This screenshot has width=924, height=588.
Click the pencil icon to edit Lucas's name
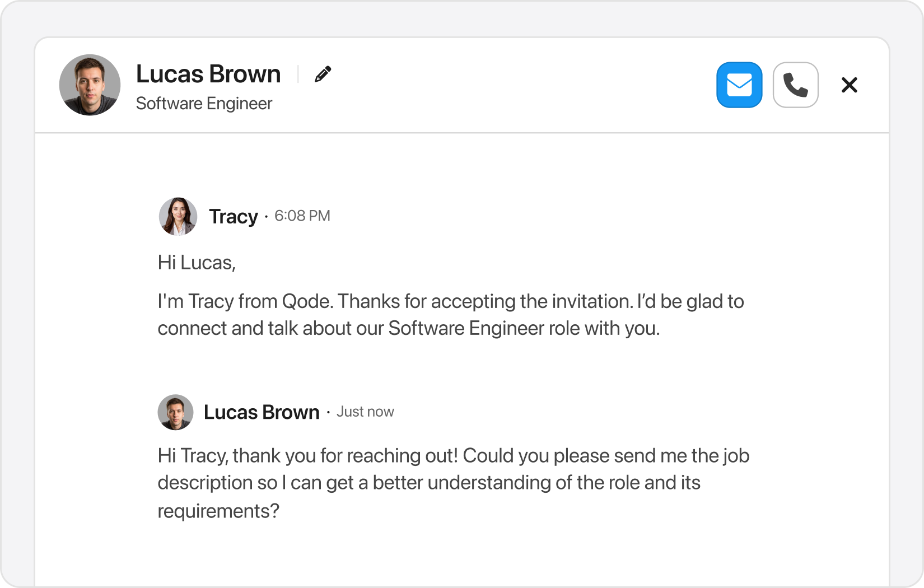(x=323, y=74)
